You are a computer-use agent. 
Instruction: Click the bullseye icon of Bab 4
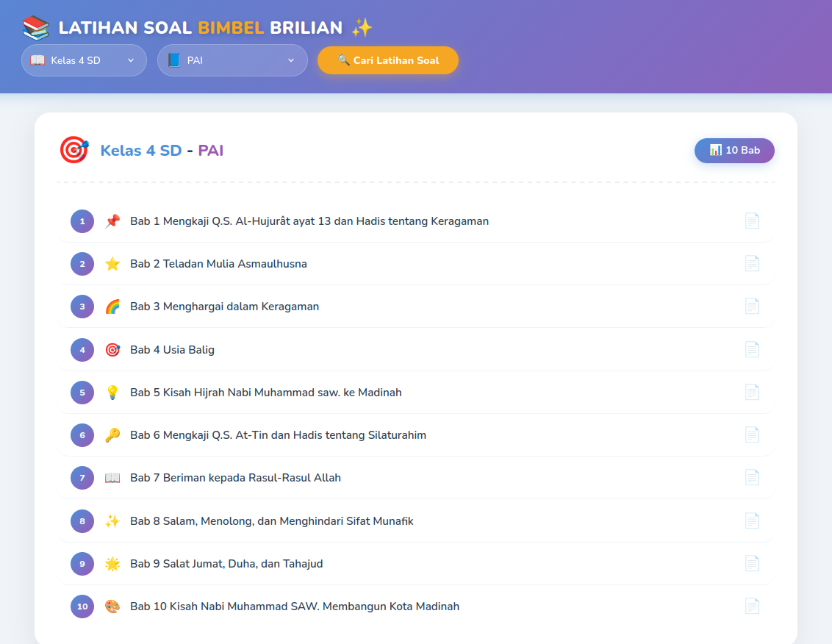(x=112, y=350)
